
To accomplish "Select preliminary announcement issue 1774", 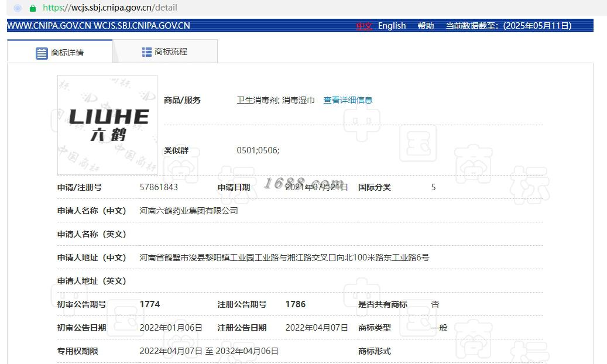I will pos(150,304).
